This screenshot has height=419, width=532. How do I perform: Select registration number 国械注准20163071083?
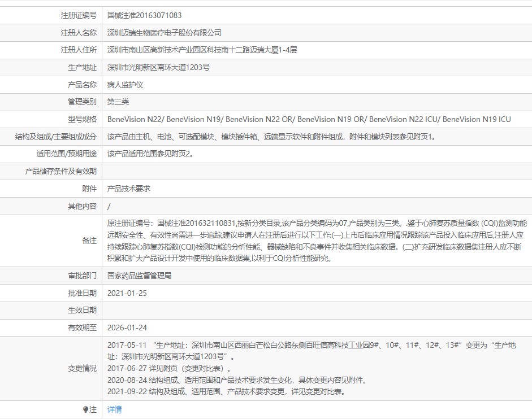[x=144, y=15]
